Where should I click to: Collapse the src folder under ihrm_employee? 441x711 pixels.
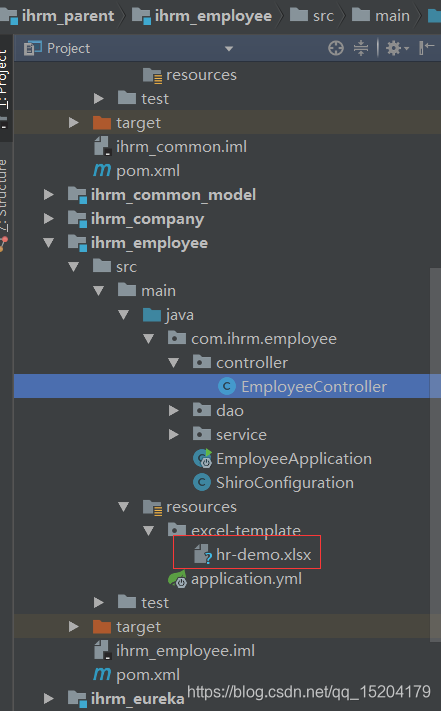coord(73,267)
